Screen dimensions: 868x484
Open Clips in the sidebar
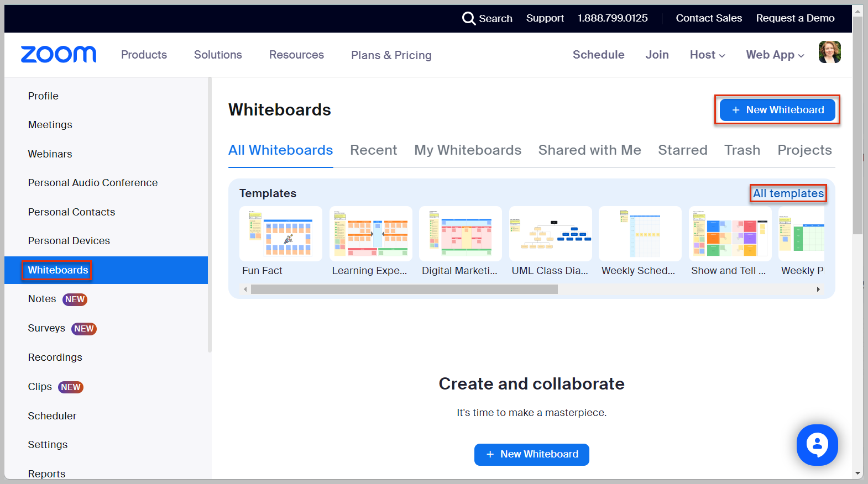point(40,387)
